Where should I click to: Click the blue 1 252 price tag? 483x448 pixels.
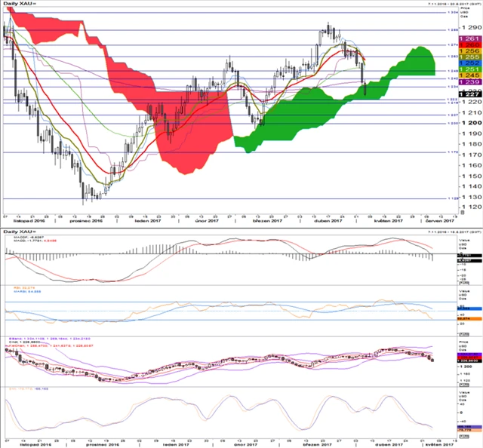pos(470,63)
